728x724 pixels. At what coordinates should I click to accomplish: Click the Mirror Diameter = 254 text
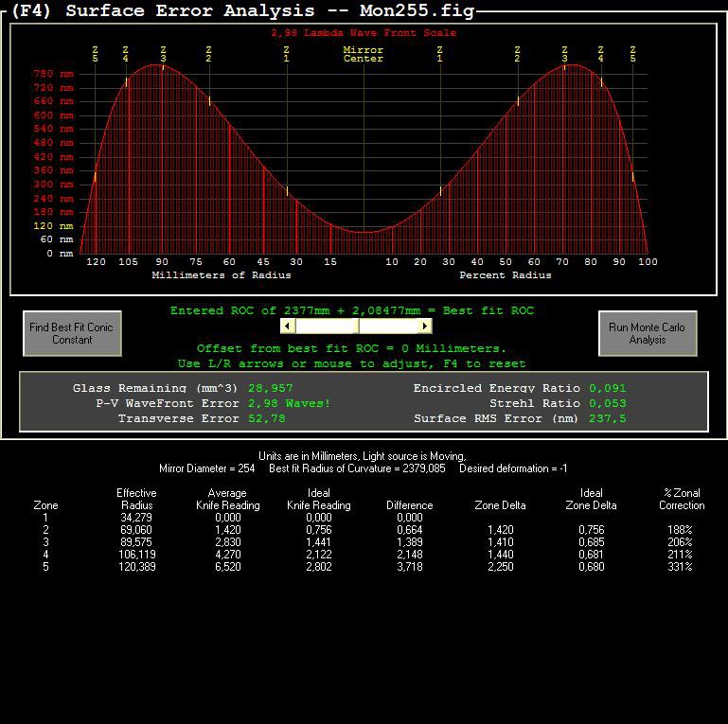tap(207, 468)
